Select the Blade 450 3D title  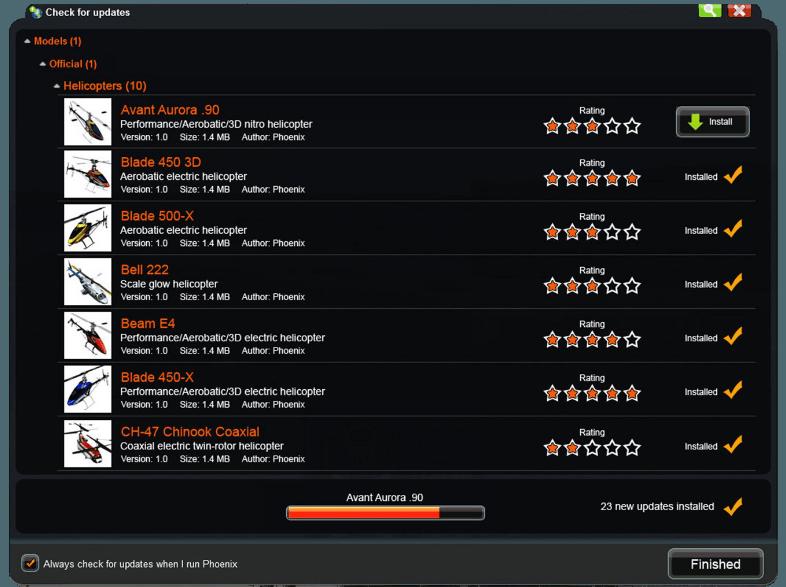tap(161, 162)
